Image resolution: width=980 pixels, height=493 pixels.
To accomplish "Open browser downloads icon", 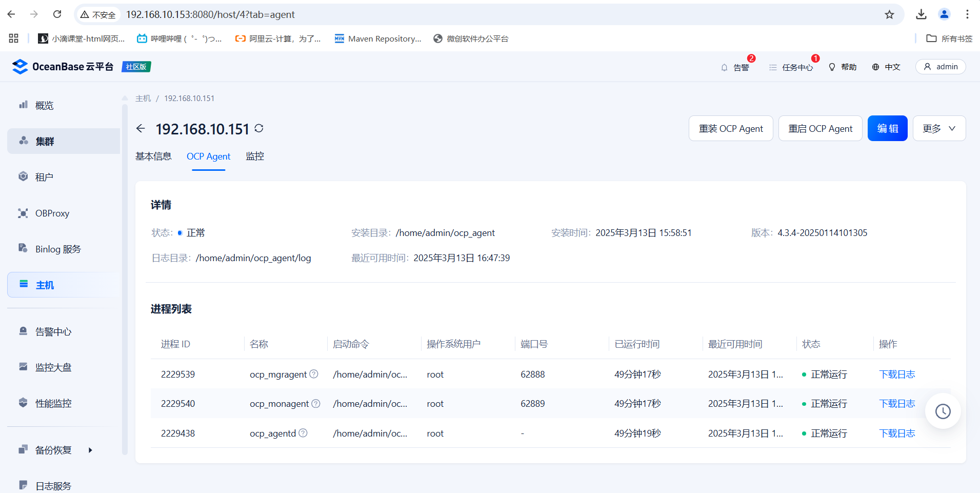I will pos(921,14).
